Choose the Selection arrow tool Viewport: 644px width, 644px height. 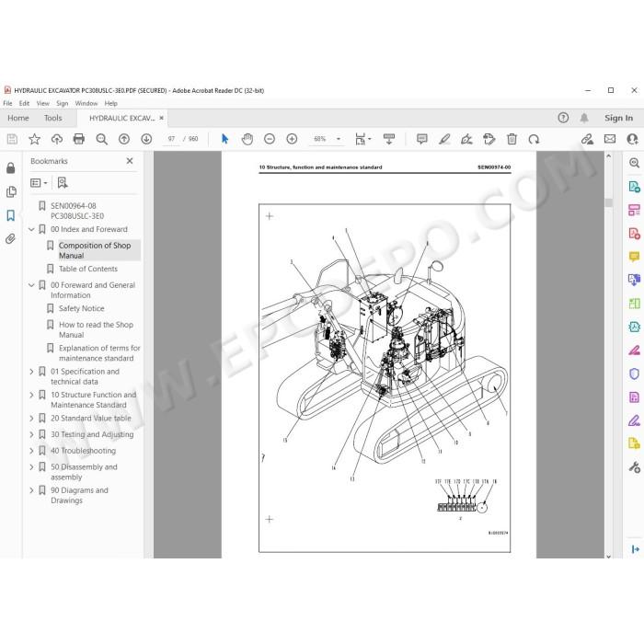tap(224, 139)
